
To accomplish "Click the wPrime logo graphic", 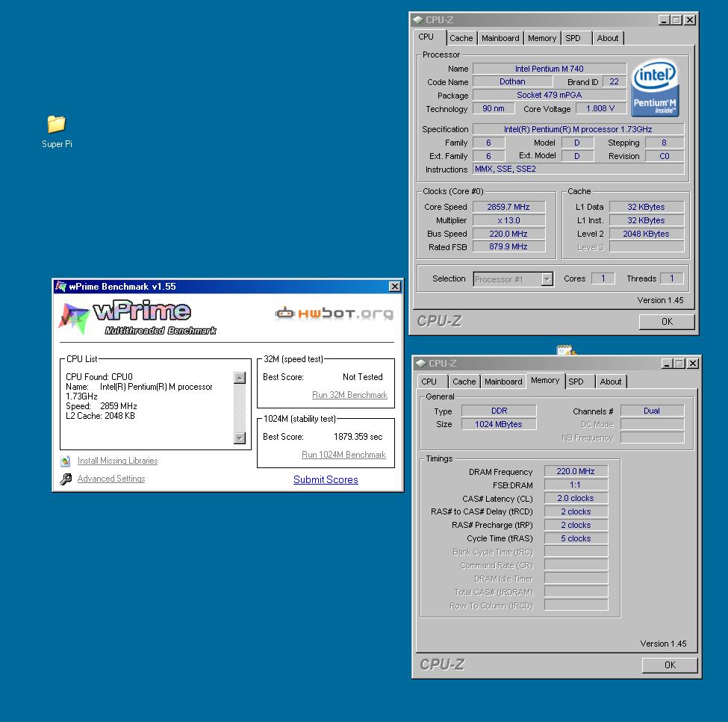I will pyautogui.click(x=137, y=317).
